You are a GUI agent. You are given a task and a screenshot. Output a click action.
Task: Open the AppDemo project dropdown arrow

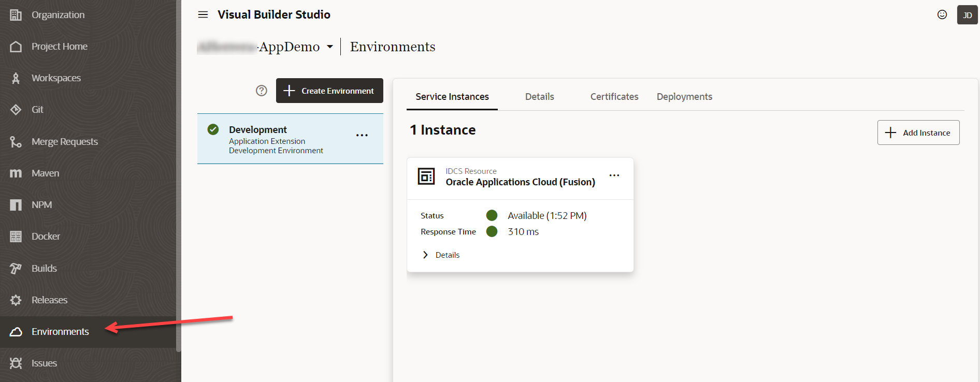click(330, 47)
